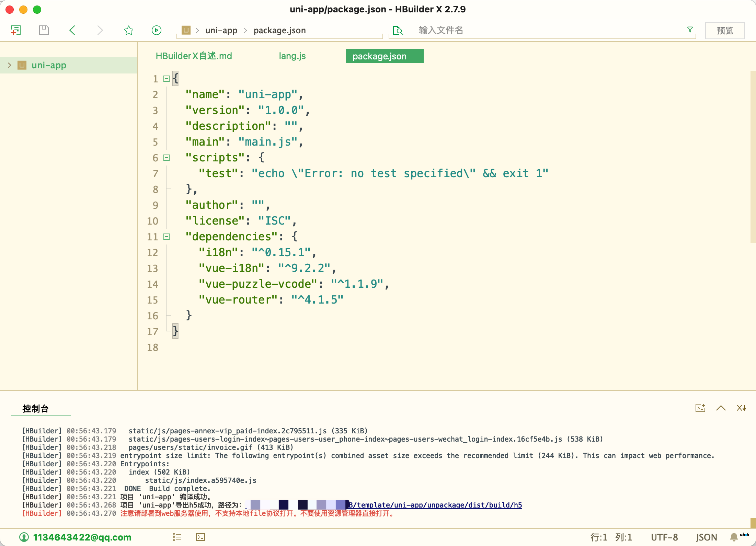This screenshot has width=756, height=546.
Task: Go back with the left arrow
Action: (72, 30)
